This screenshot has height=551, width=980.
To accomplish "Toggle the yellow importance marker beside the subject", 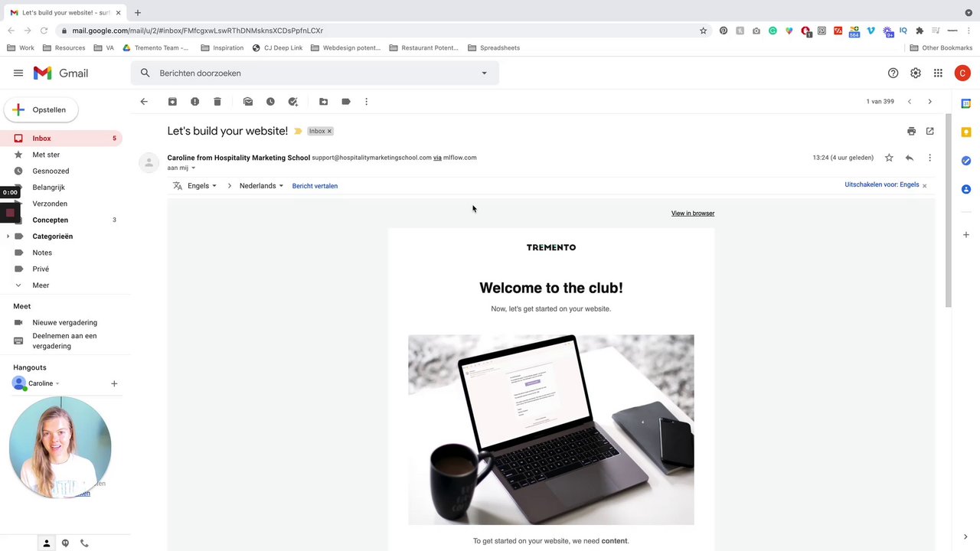I will pyautogui.click(x=298, y=131).
